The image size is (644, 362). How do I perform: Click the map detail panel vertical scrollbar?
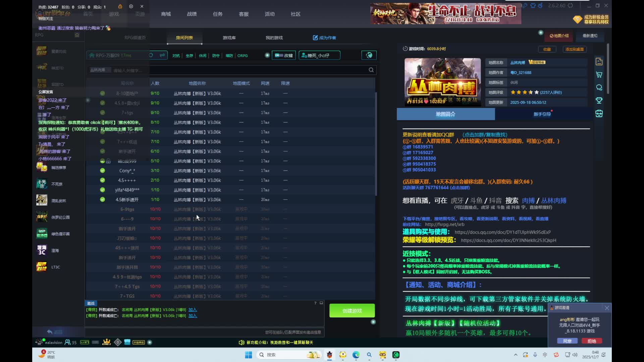point(608,69)
